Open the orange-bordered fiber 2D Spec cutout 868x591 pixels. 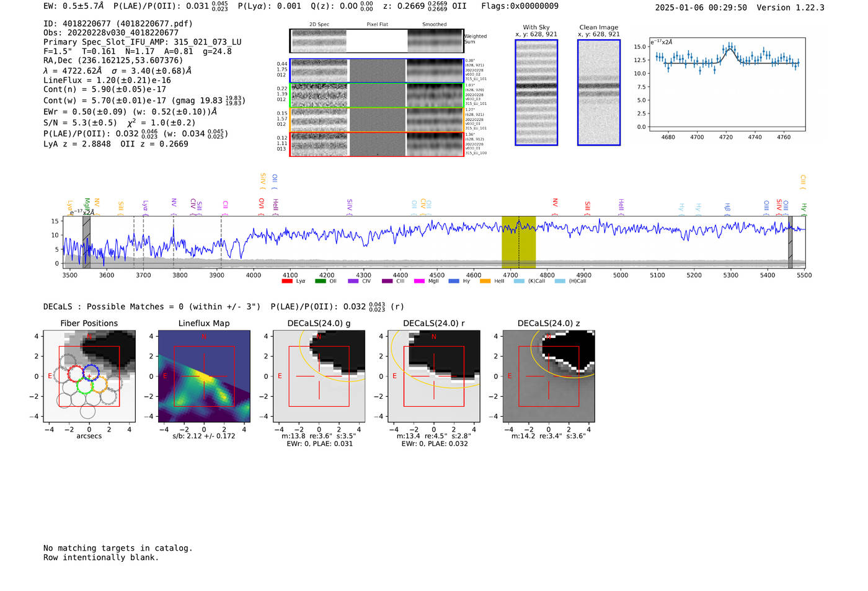(x=319, y=120)
